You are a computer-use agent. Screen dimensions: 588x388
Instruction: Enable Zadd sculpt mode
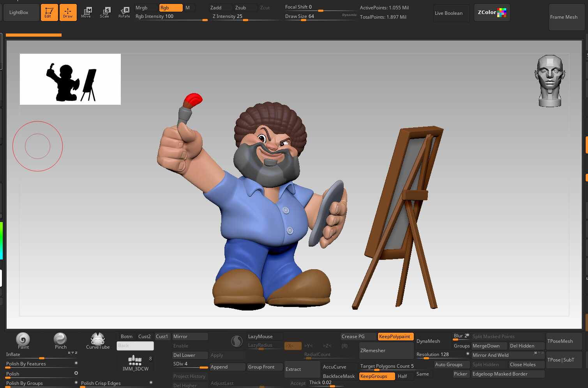tap(220, 8)
